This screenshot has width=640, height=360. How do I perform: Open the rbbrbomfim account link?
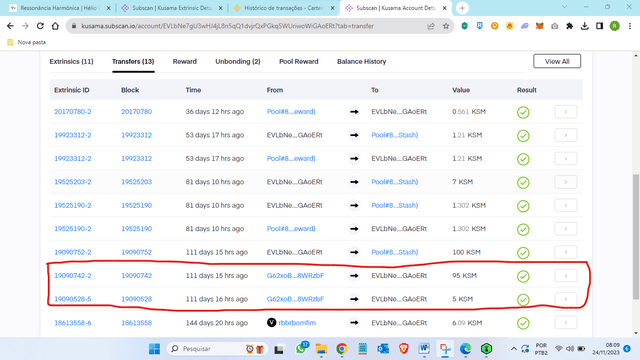297,323
